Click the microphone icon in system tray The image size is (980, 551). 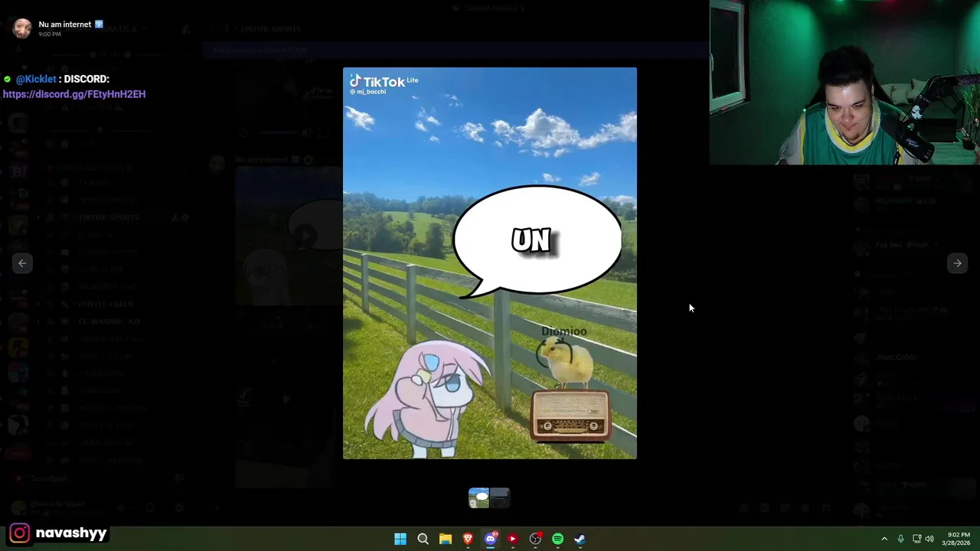[x=900, y=539]
